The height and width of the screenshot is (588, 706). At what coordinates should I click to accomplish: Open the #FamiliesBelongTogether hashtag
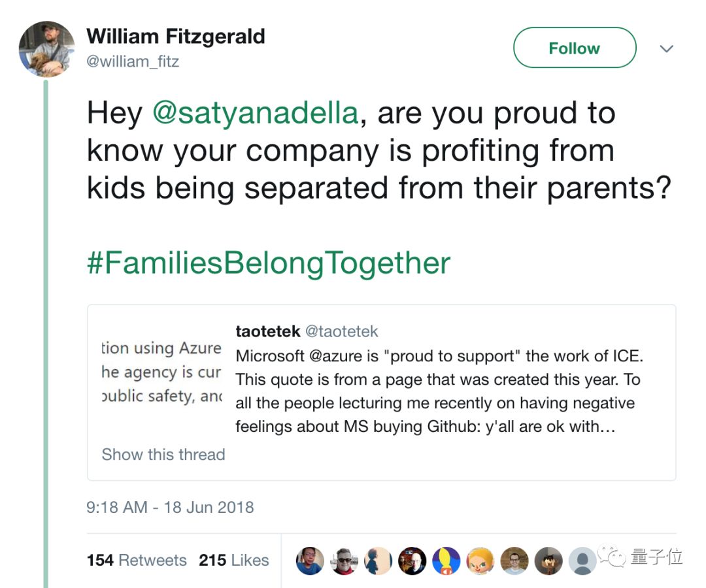pyautogui.click(x=269, y=263)
